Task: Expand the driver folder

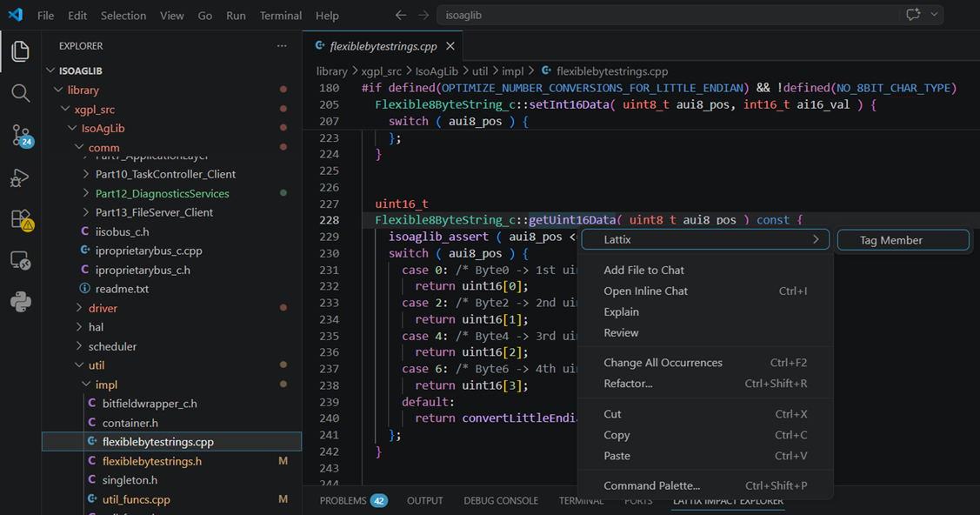Action: (79, 307)
